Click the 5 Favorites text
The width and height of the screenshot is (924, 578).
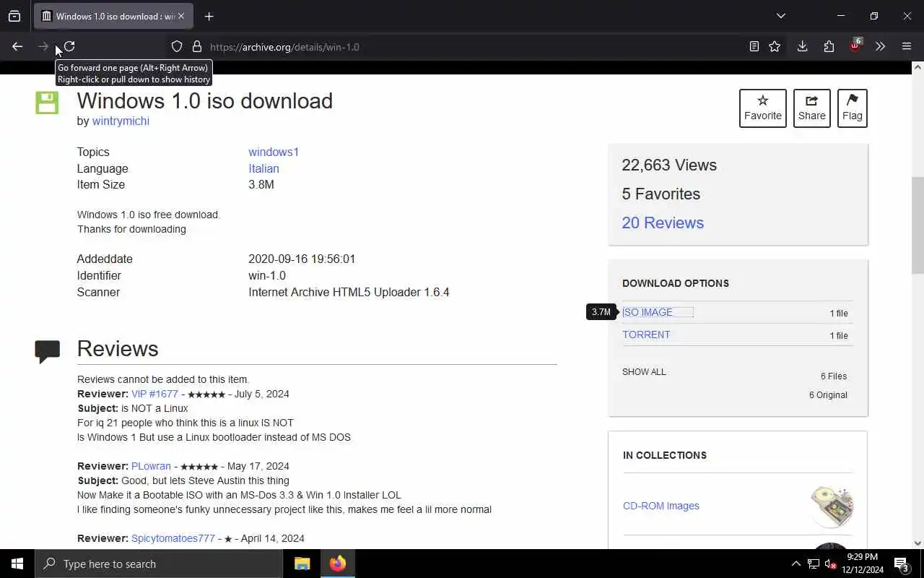(661, 194)
